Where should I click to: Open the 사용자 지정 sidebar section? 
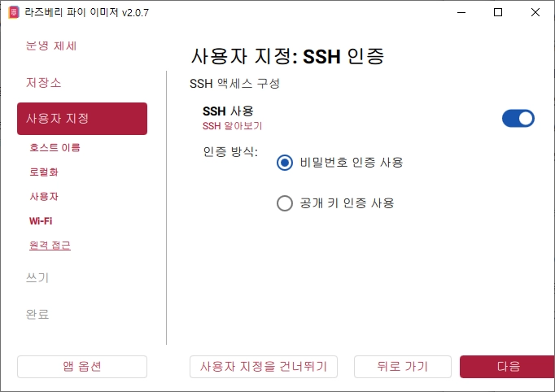[x=82, y=119]
